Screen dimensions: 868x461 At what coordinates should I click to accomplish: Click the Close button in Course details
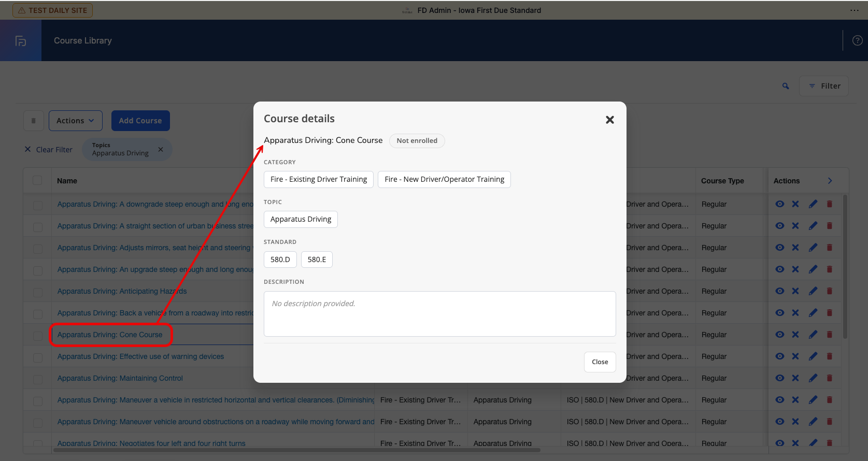point(600,362)
